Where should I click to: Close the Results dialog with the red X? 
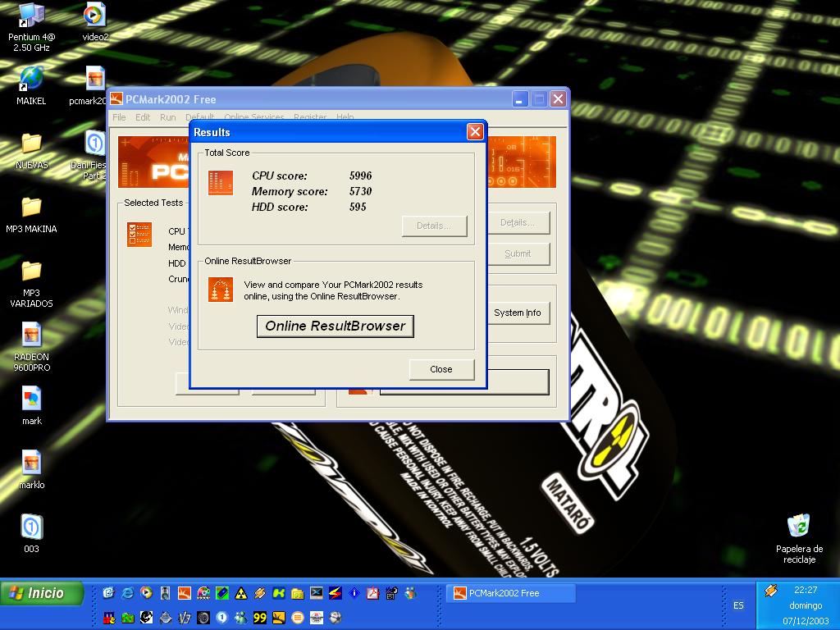475,132
